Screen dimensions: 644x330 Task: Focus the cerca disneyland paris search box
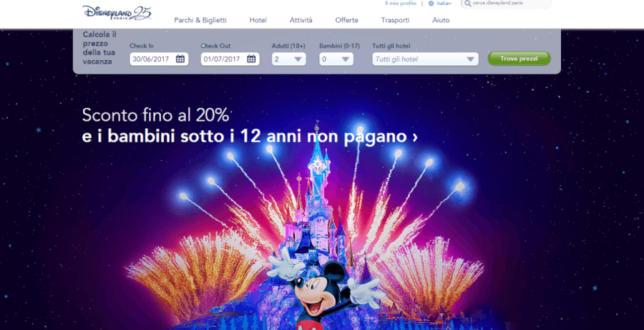click(504, 4)
